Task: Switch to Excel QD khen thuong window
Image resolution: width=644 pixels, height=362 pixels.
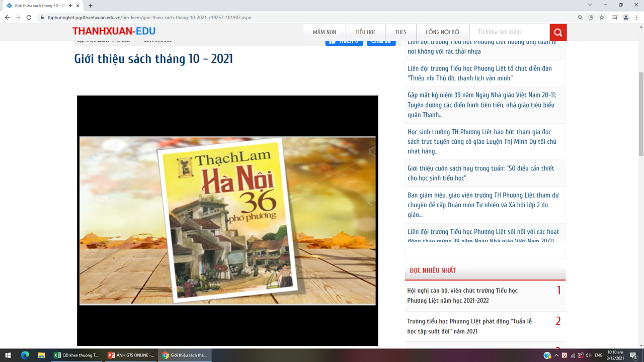Action: pyautogui.click(x=76, y=355)
